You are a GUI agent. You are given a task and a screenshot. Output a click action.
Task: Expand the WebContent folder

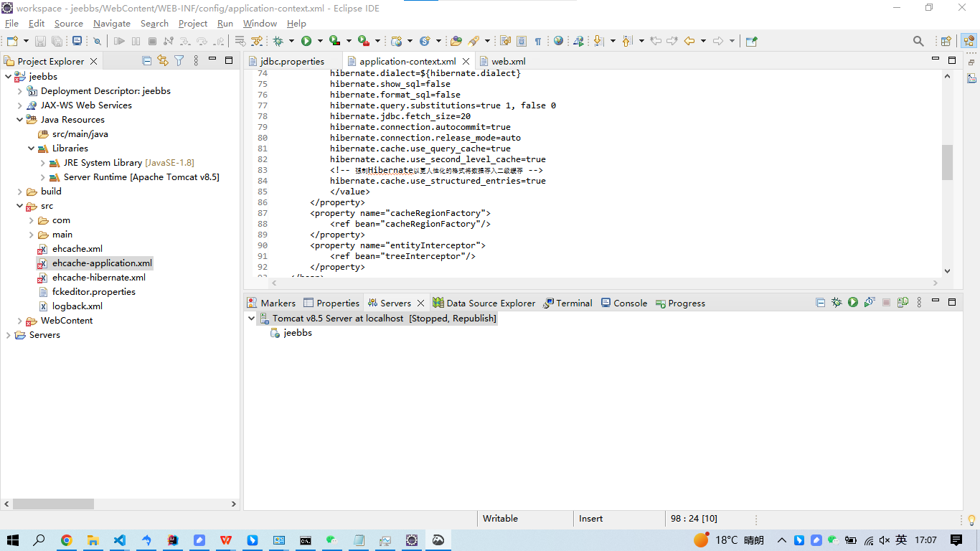click(20, 321)
